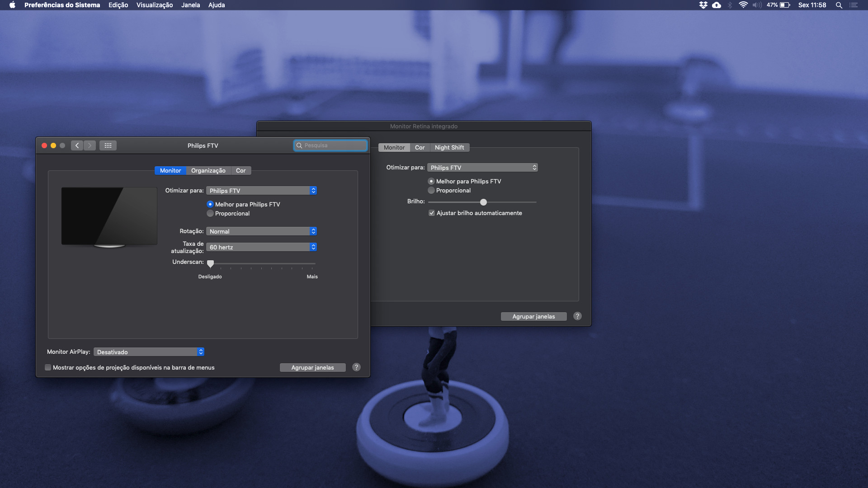
Task: Click the Dropbox menu bar icon
Action: pos(703,5)
